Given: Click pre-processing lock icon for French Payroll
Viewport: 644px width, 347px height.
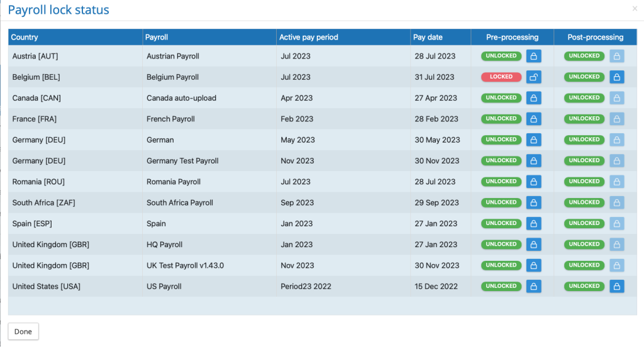Looking at the screenshot, I should coord(533,119).
